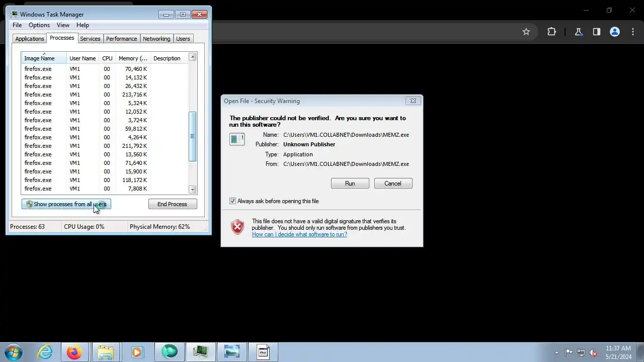644x362 pixels.
Task: Switch to the Performance tab
Action: click(121, 39)
